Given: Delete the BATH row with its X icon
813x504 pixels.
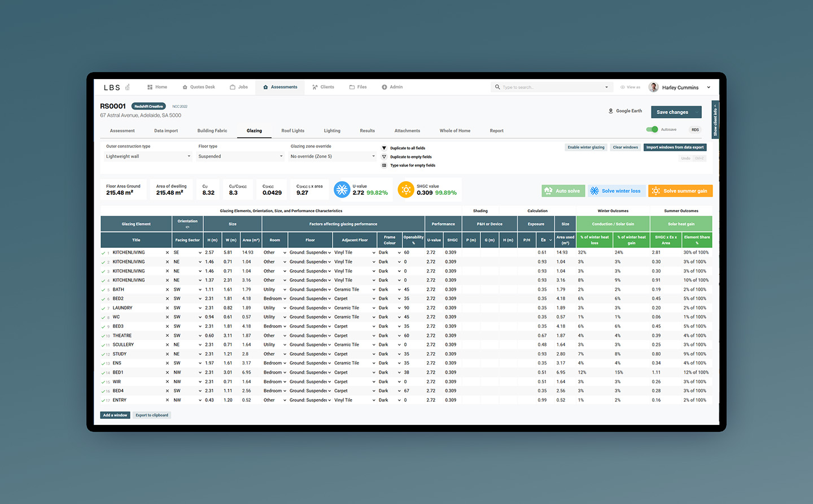Looking at the screenshot, I should click(x=167, y=290).
